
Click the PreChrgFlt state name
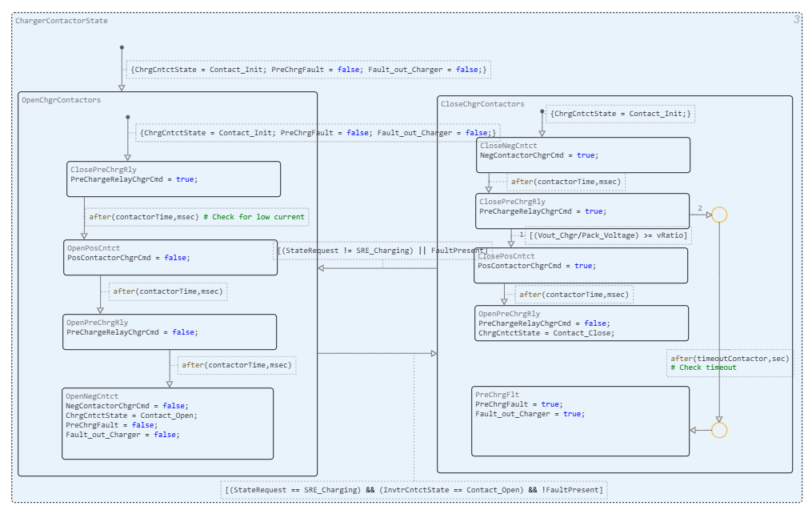coord(497,395)
